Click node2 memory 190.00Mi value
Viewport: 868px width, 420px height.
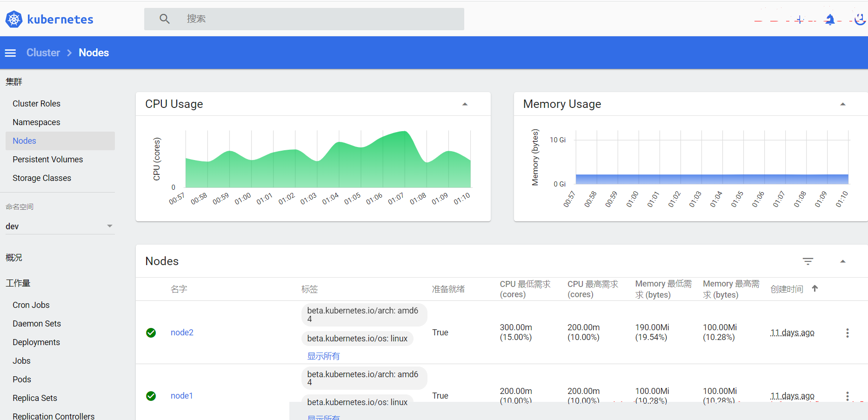[652, 333]
